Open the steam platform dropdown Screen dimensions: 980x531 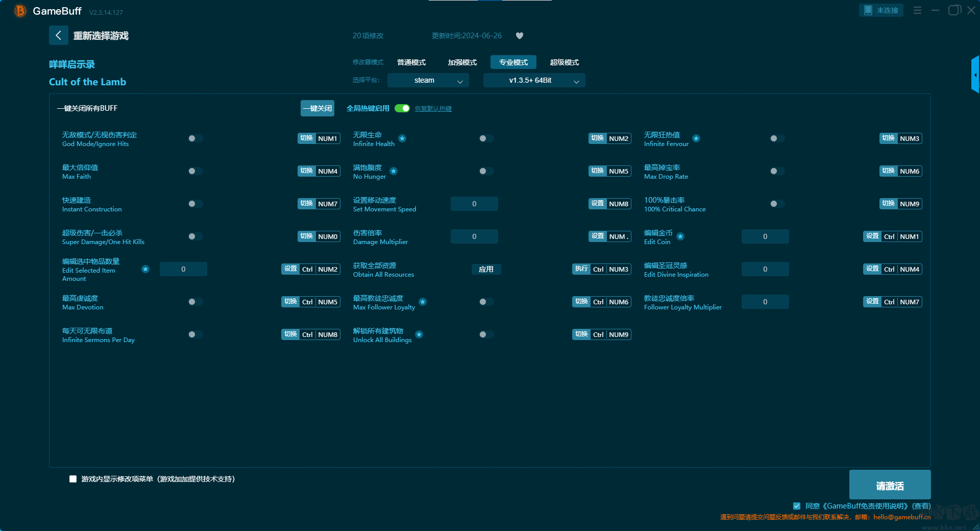click(x=428, y=80)
